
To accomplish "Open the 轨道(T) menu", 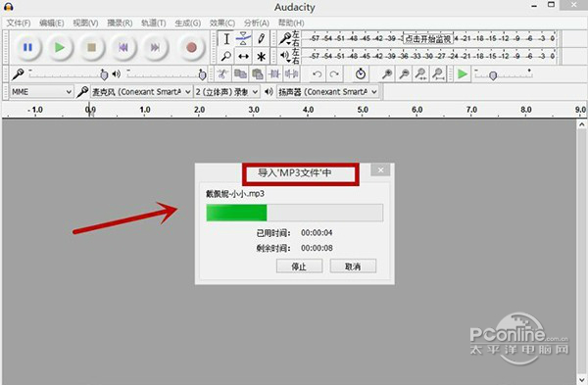I will pyautogui.click(x=154, y=24).
